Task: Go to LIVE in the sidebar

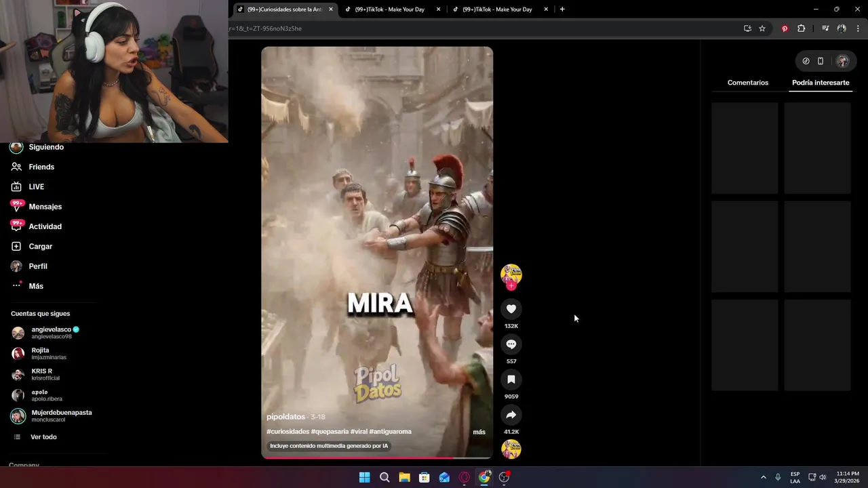Action: pos(36,186)
